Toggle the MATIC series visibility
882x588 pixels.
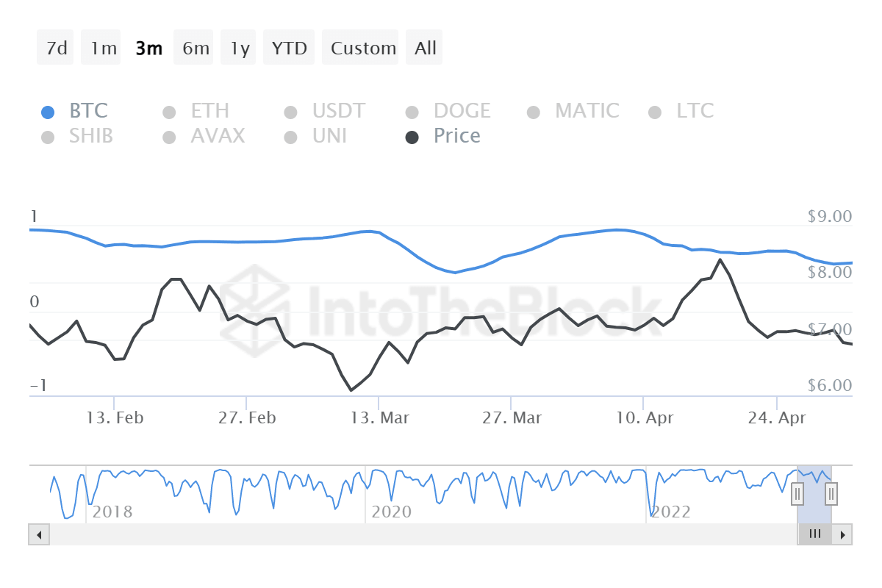coord(533,111)
